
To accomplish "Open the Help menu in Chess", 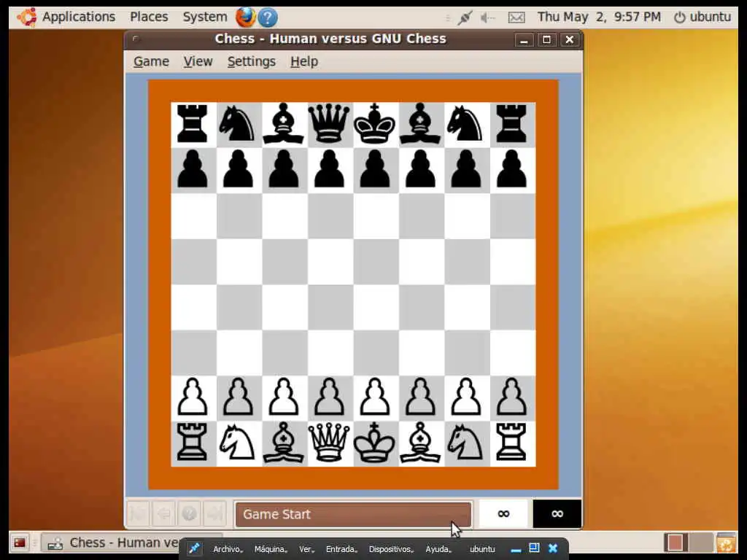I will [x=304, y=62].
